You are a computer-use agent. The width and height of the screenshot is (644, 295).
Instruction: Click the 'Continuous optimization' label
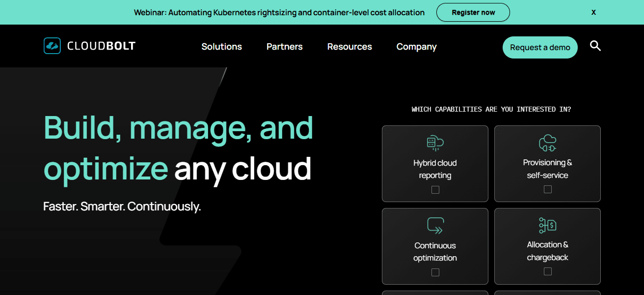point(435,252)
